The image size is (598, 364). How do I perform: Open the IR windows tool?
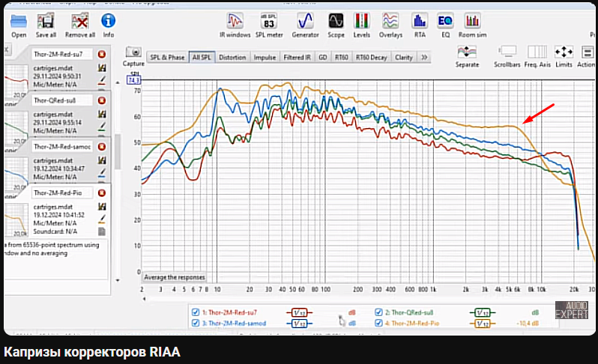235,21
